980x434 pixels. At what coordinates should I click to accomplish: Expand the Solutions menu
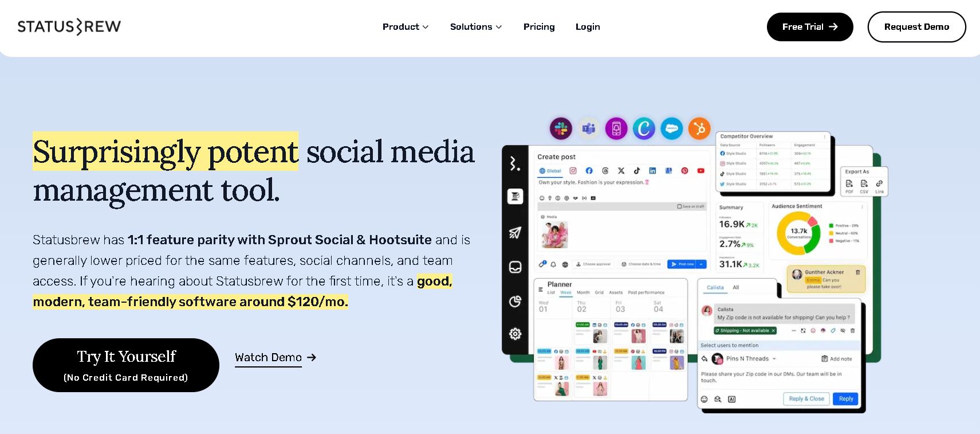pos(476,27)
